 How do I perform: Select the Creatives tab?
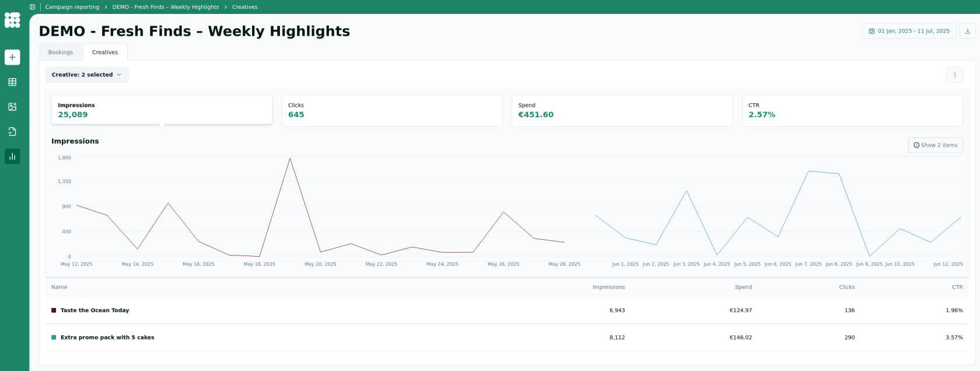coord(105,52)
